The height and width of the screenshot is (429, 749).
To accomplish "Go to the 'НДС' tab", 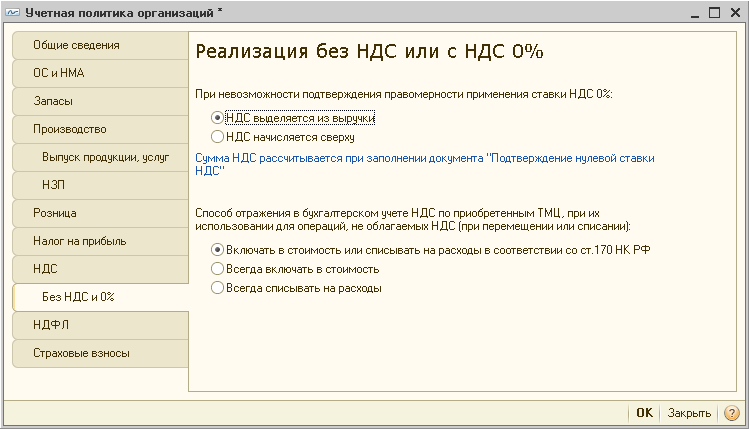I will tap(100, 269).
